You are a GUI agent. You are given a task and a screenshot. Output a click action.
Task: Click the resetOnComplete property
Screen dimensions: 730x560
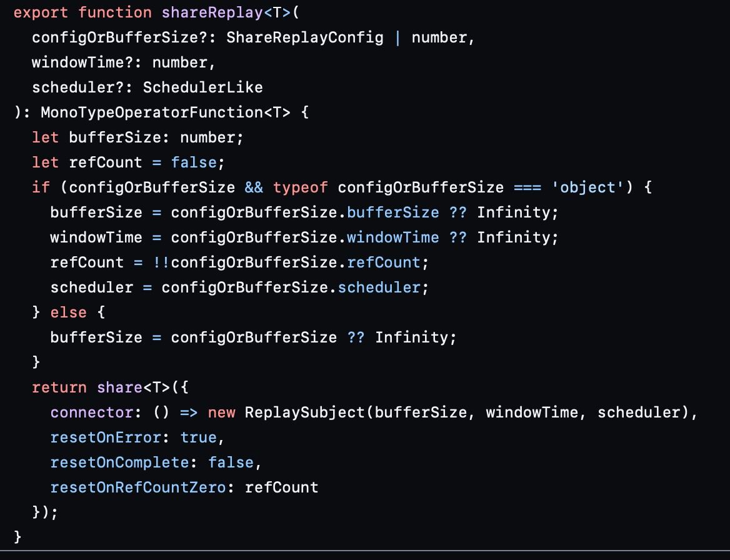[120, 462]
